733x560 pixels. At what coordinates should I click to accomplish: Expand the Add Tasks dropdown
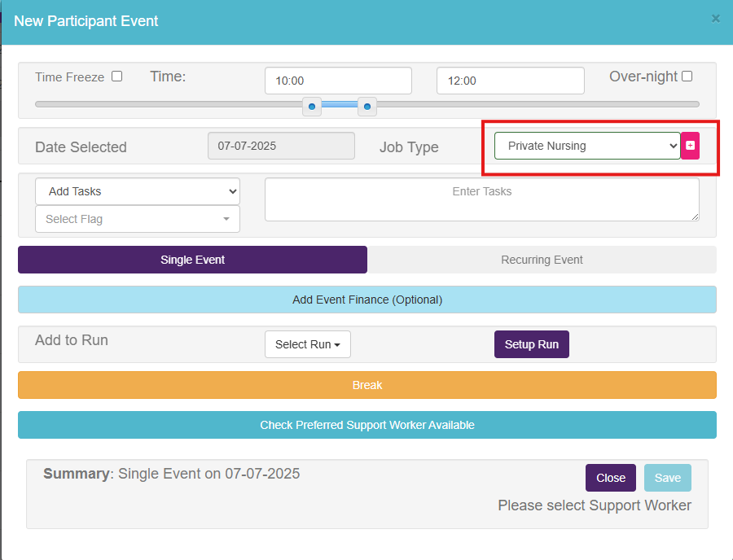point(138,191)
